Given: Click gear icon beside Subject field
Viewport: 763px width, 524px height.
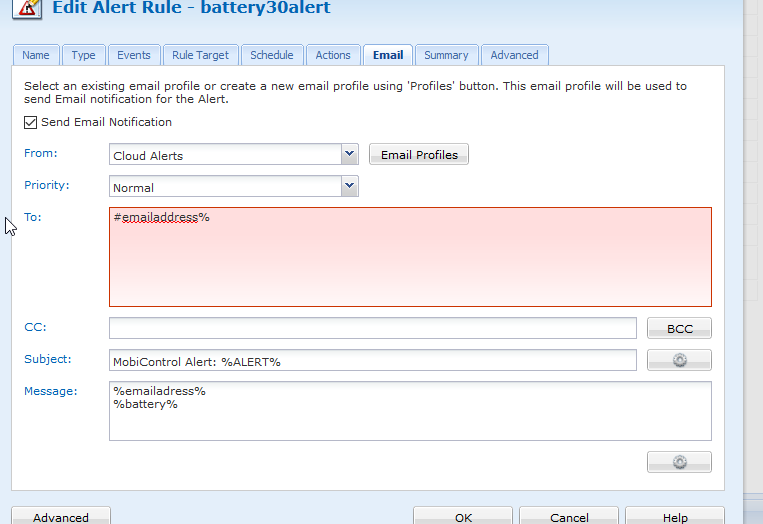Looking at the screenshot, I should tap(679, 360).
